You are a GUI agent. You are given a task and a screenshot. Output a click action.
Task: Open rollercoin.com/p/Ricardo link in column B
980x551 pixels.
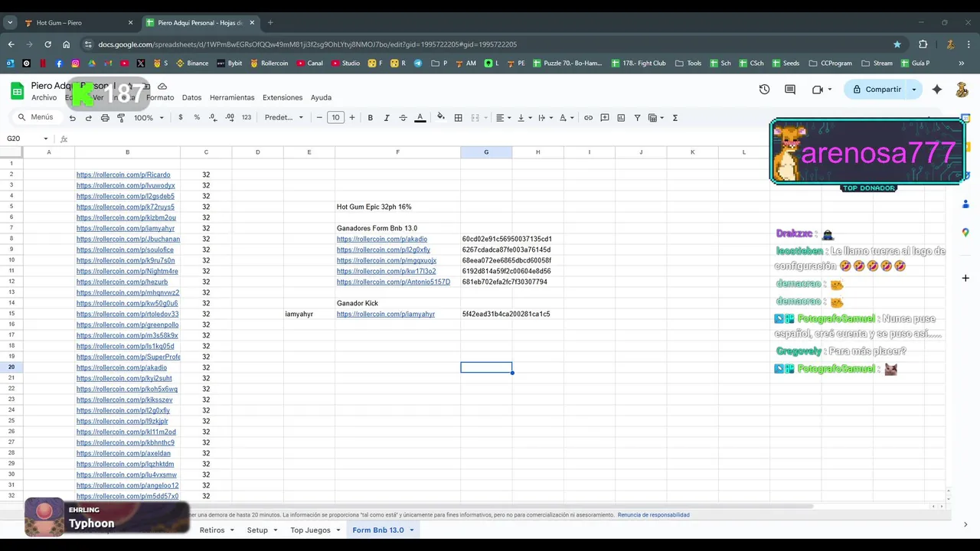pyautogui.click(x=123, y=175)
